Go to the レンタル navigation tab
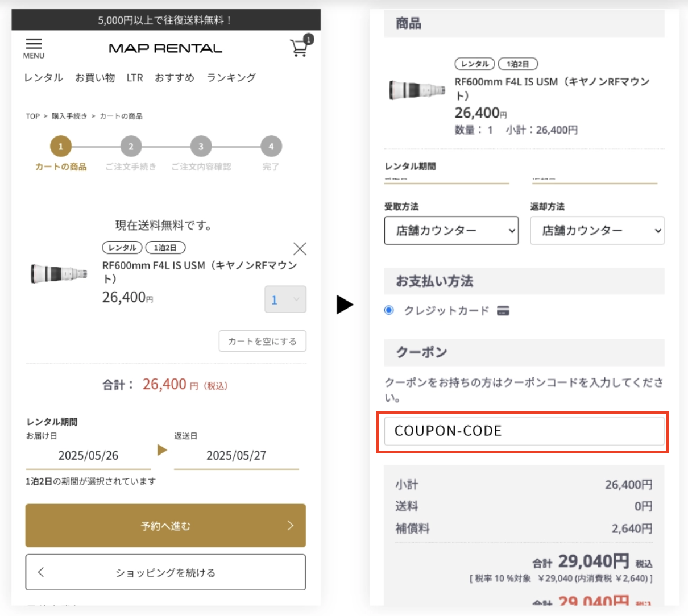 pos(43,78)
